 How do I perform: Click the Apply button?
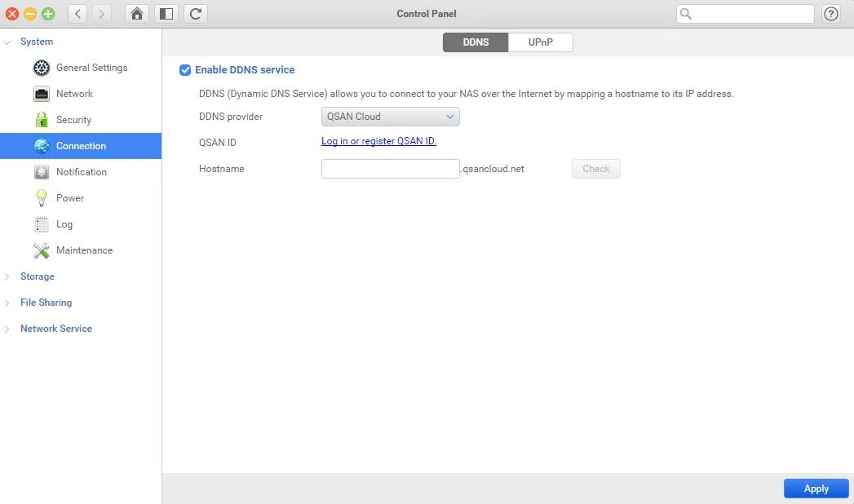pos(816,489)
